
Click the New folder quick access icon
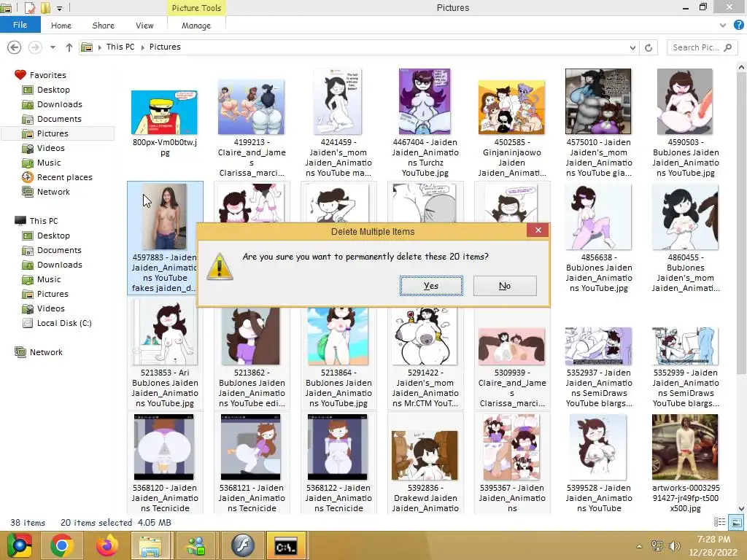45,7
